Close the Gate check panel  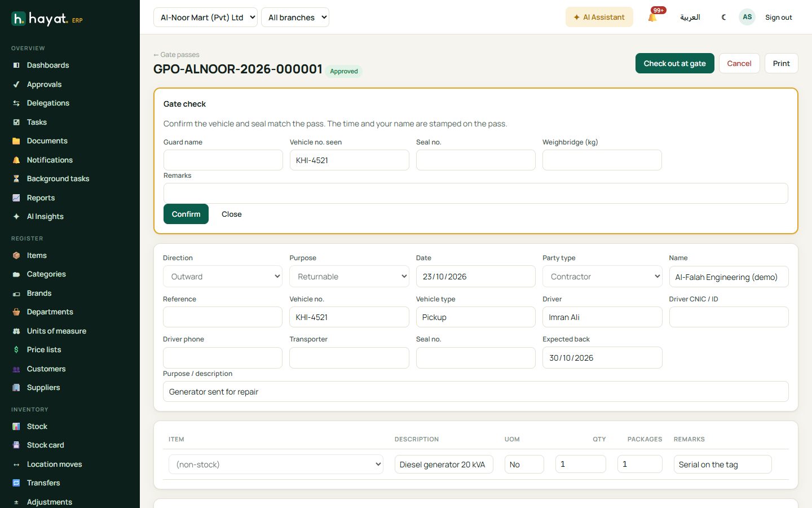pyautogui.click(x=232, y=214)
